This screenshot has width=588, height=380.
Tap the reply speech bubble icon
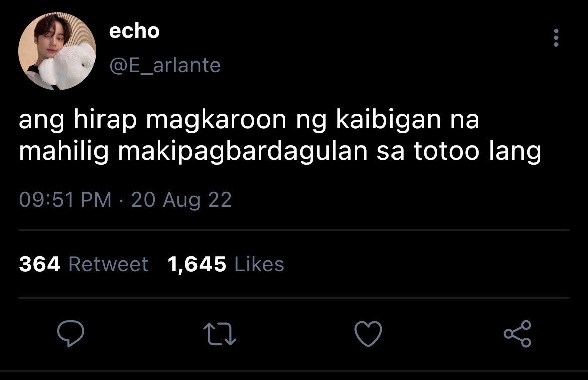click(x=70, y=333)
